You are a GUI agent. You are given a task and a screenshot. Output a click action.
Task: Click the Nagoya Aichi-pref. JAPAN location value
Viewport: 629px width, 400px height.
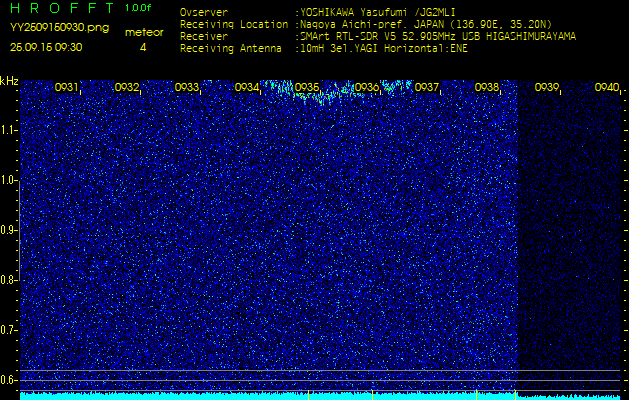click(426, 24)
